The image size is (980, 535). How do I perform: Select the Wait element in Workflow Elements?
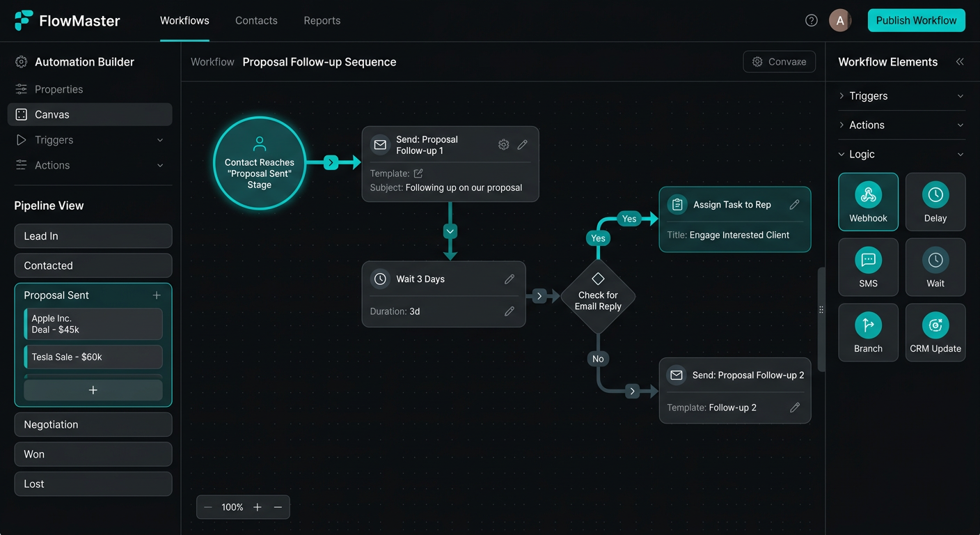point(935,267)
